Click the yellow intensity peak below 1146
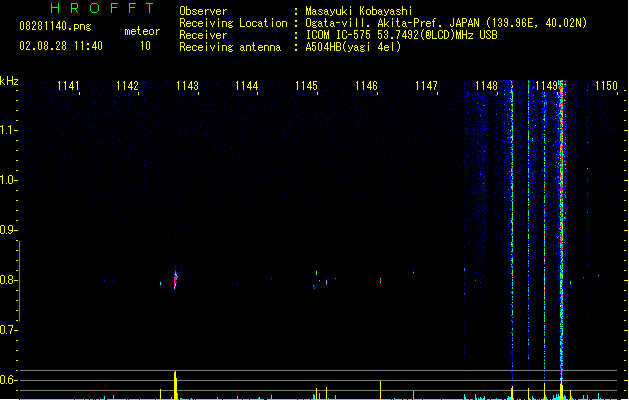The width and height of the screenshot is (629, 400). (x=380, y=390)
